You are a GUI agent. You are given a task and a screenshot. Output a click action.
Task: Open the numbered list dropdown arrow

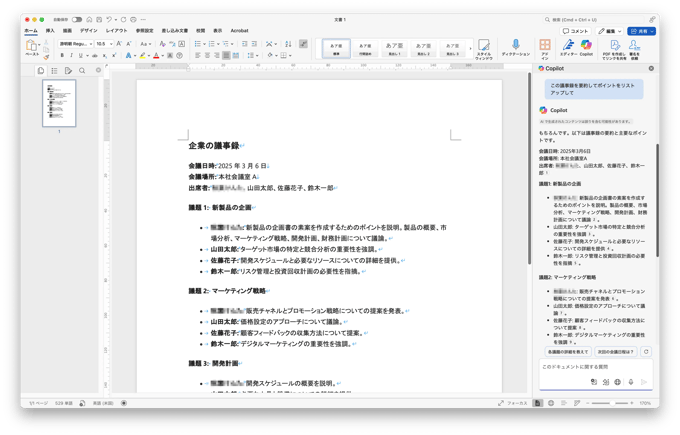[x=218, y=44]
